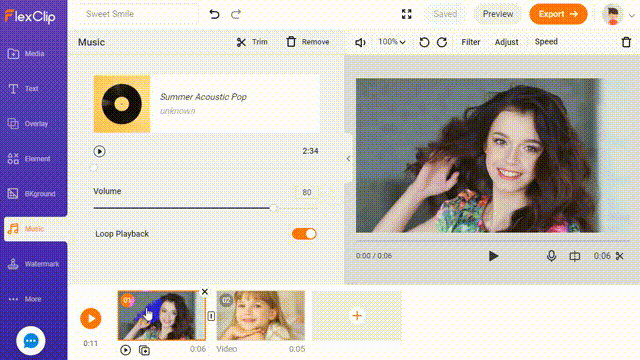640x360 pixels.
Task: Open the Watermark sidebar panel
Action: 33,264
